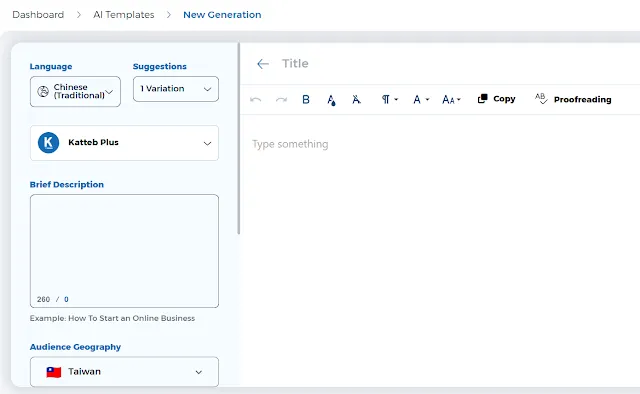Click the 'Audience Geography' label
This screenshot has height=394, width=640.
click(76, 347)
